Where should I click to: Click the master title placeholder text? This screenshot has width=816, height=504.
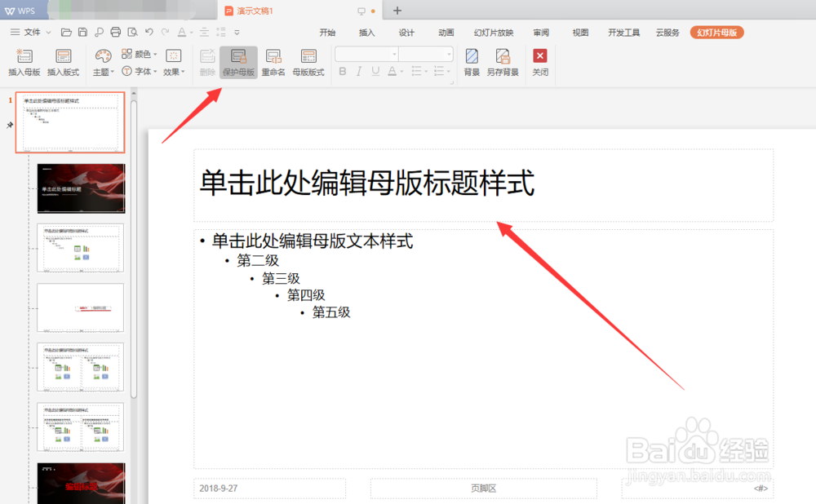(367, 183)
